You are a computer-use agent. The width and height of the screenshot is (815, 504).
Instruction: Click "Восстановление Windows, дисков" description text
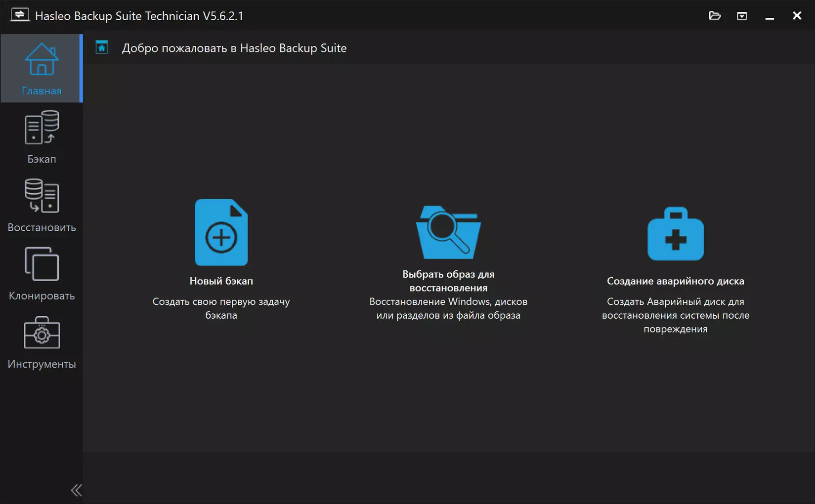(448, 301)
